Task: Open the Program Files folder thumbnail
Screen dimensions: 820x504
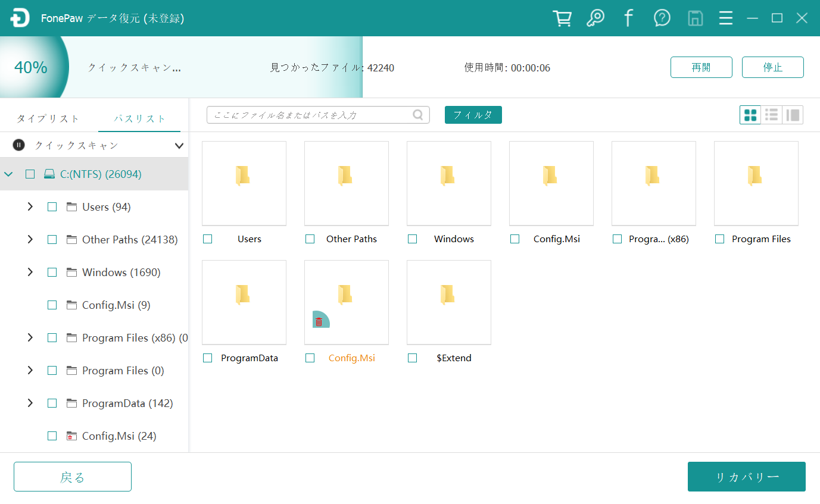Action: coord(756,183)
